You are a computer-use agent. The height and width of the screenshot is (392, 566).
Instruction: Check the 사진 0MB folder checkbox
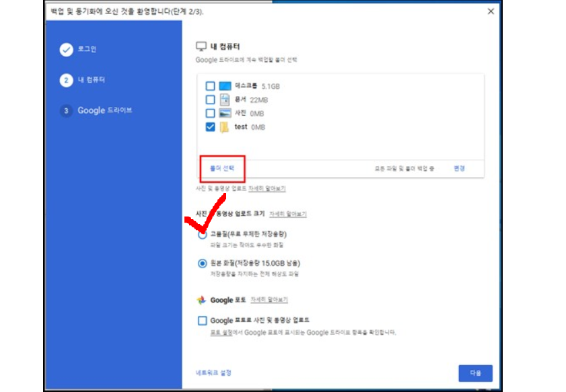pos(210,113)
